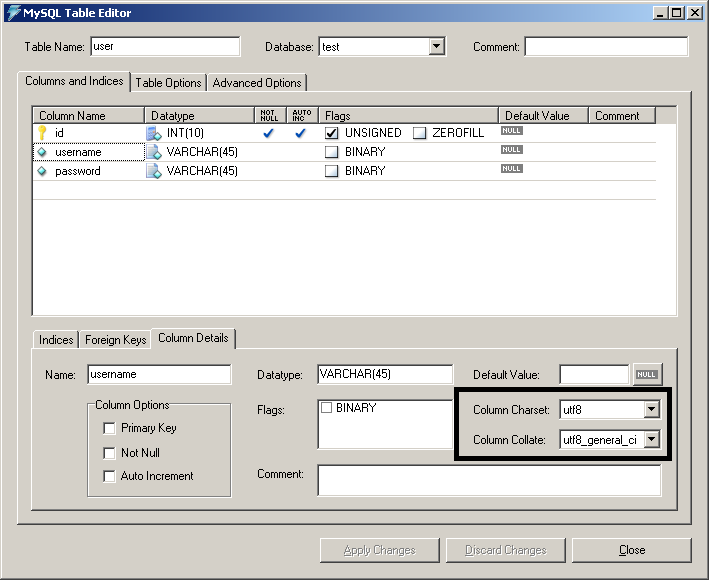Viewport: 709px width, 580px height.
Task: Click the column Name field in details
Action: (159, 374)
